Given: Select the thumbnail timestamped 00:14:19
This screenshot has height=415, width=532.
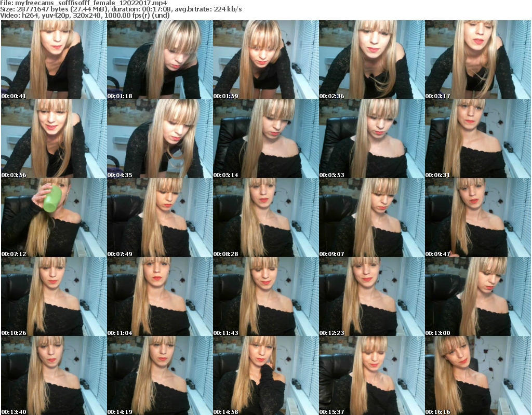Looking at the screenshot, I should [x=160, y=376].
